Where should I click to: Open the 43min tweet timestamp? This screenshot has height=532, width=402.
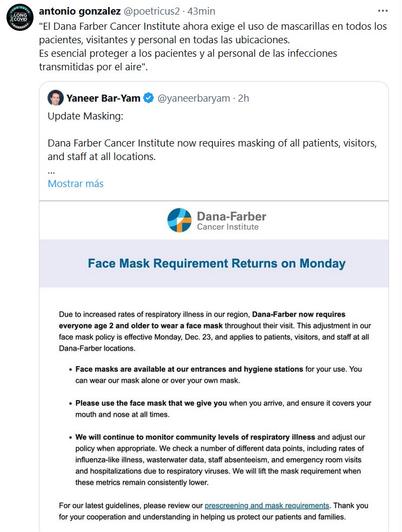[201, 11]
